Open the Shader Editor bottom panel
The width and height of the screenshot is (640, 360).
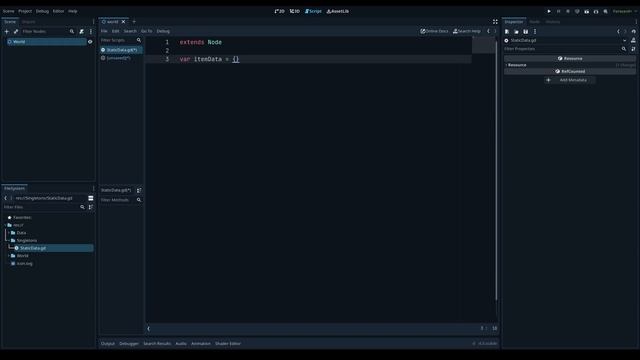click(x=228, y=344)
